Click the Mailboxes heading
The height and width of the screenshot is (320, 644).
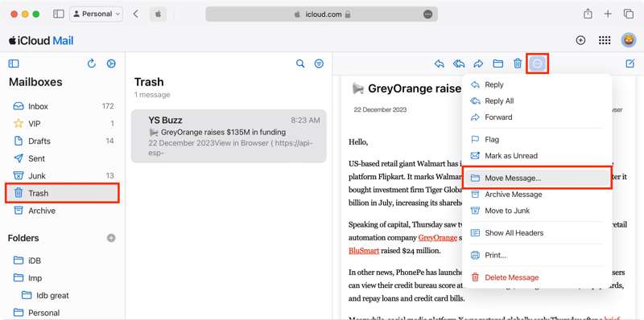[35, 82]
